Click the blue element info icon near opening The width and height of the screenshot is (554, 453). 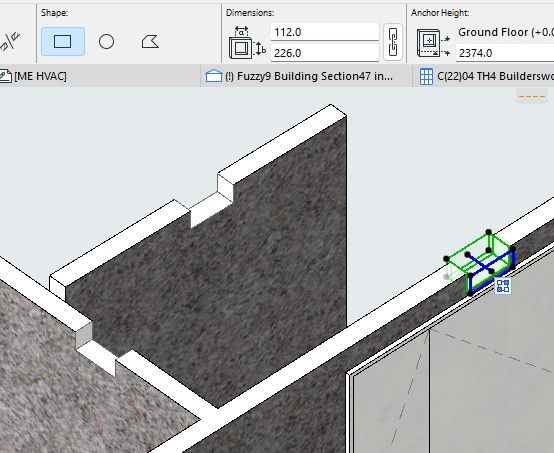(x=503, y=286)
